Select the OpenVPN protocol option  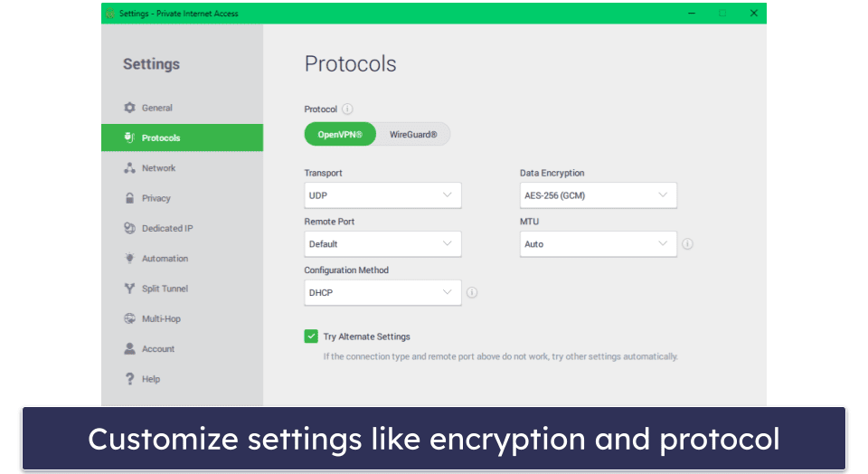(340, 135)
